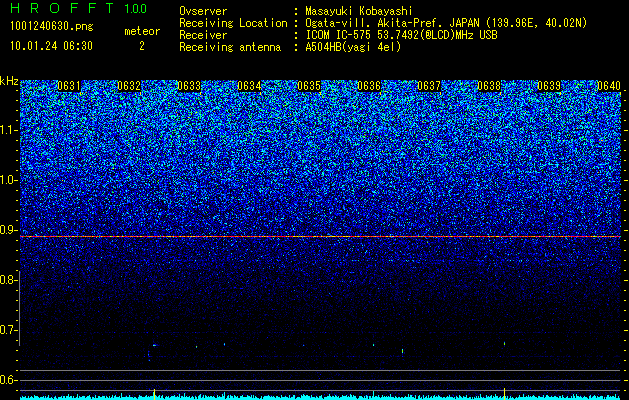Click the 0.9 kHz axis tick label
This screenshot has width=629, height=400.
[x=9, y=230]
